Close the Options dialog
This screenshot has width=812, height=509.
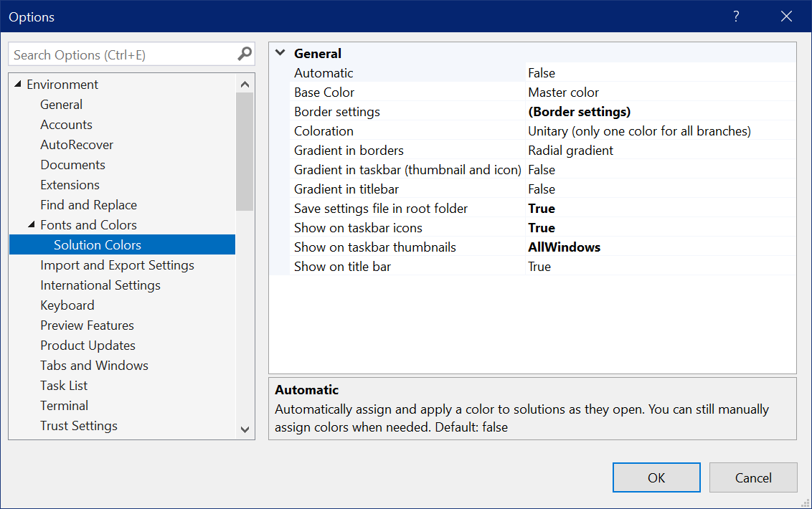(786, 16)
